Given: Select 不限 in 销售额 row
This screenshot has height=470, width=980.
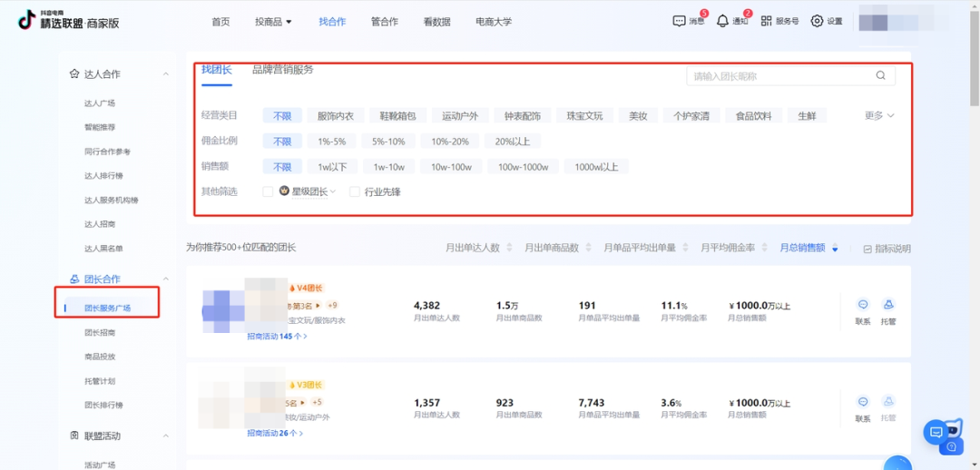Looking at the screenshot, I should pyautogui.click(x=282, y=167).
